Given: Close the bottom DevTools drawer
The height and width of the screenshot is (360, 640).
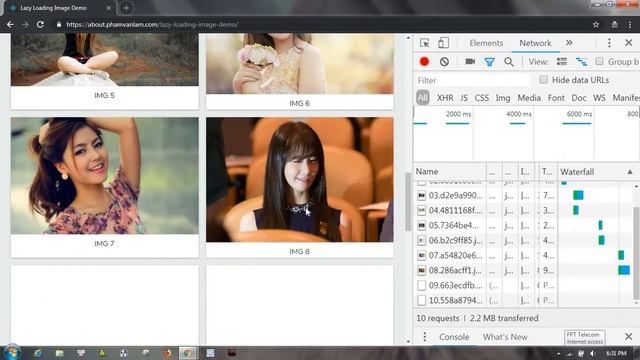Looking at the screenshot, I should click(x=629, y=337).
